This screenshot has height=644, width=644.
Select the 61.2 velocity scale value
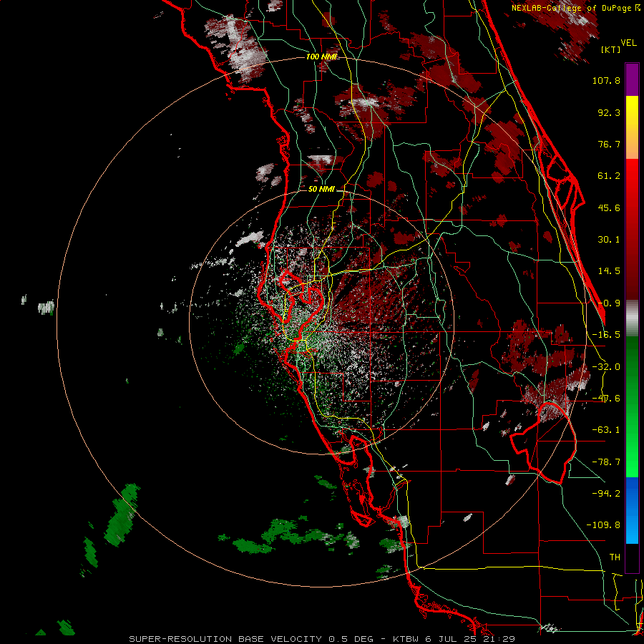pos(609,176)
